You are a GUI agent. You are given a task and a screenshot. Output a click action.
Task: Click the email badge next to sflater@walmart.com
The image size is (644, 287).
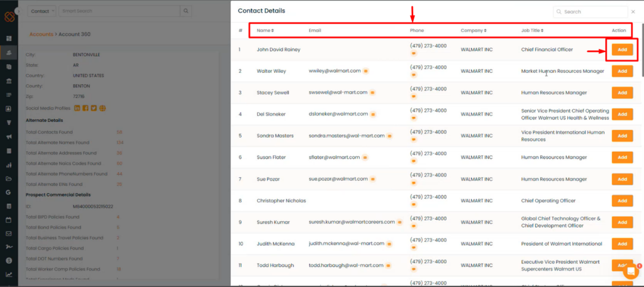(x=365, y=158)
